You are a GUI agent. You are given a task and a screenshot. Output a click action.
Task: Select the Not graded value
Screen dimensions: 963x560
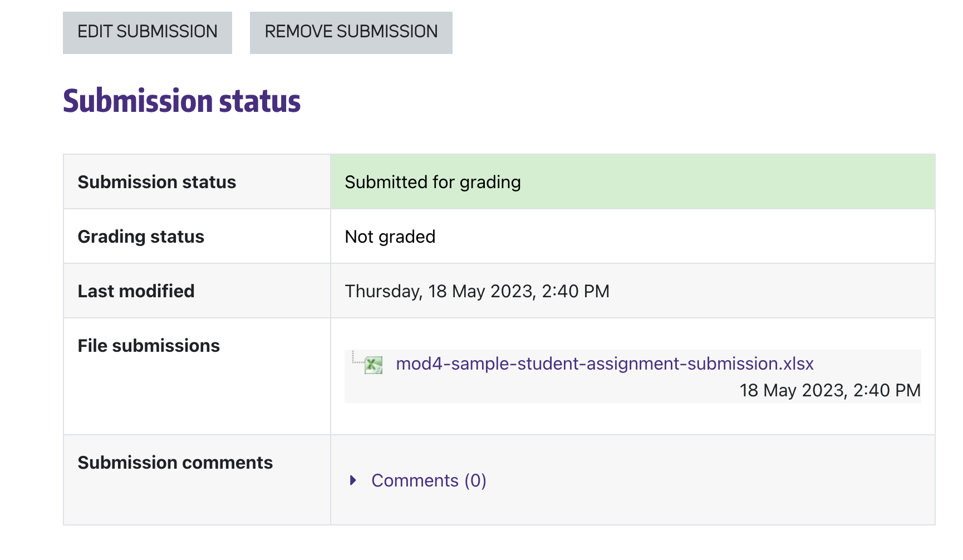[x=390, y=237]
